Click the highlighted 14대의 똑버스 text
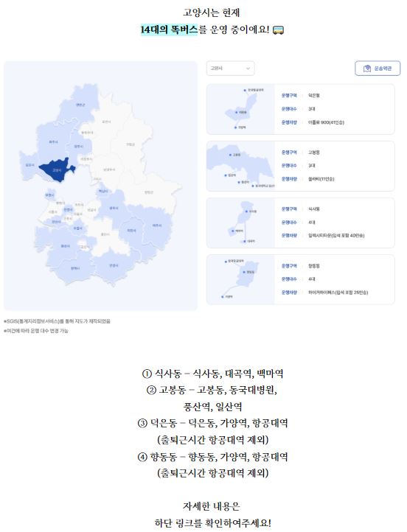This screenshot has width=407, height=532. click(x=169, y=30)
